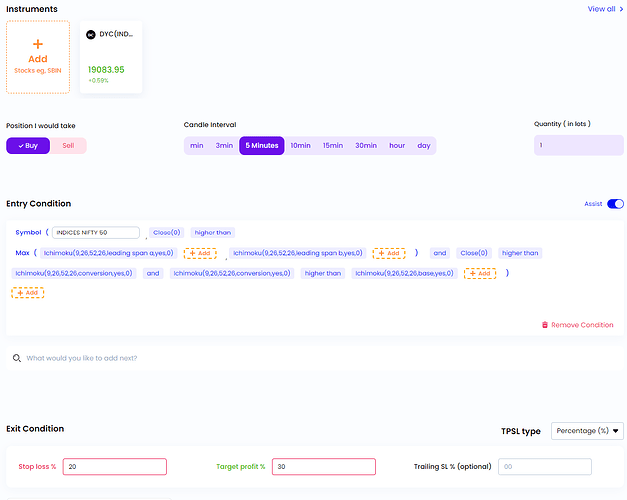Image resolution: width=627 pixels, height=500 pixels.
Task: Click the chevron arrow next to View all
Action: 621,9
